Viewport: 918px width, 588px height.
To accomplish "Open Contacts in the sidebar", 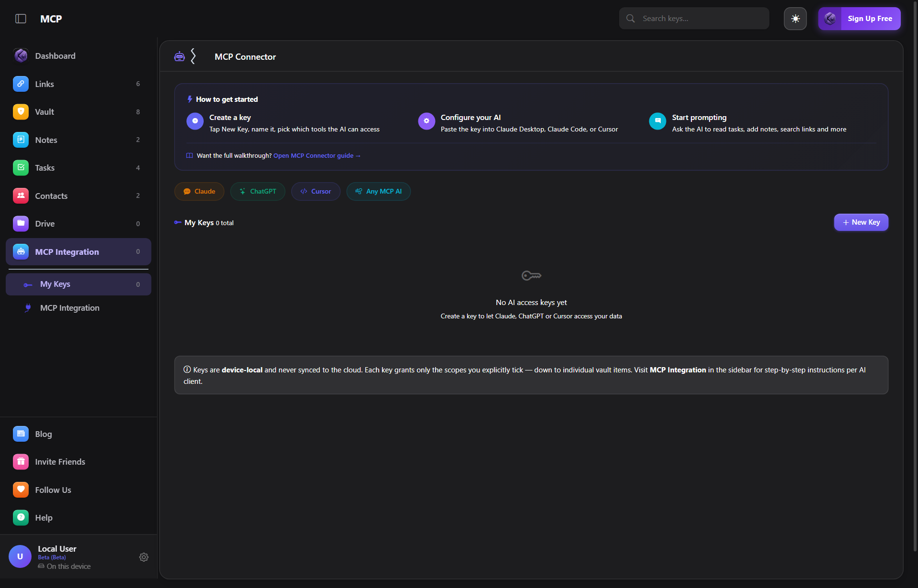I will [78, 196].
